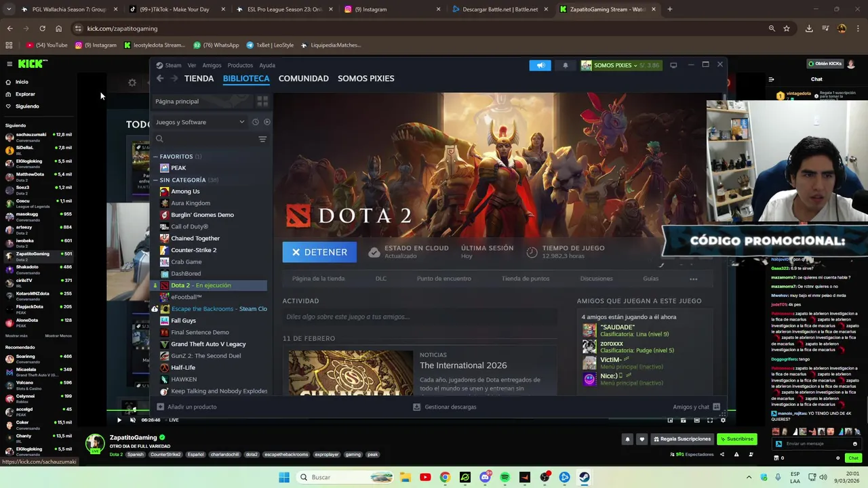Click the ready-to-play filter icon
The image size is (868, 488).
tap(267, 122)
